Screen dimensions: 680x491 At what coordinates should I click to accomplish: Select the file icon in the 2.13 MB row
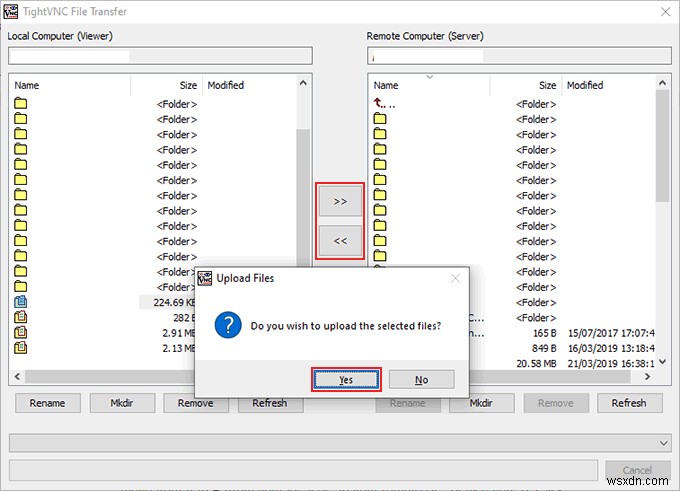click(x=20, y=347)
